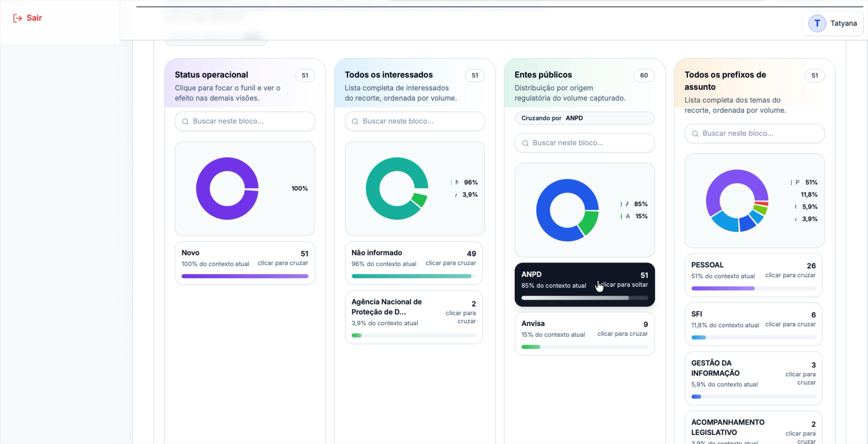Viewport: 868px width, 444px height.
Task: Toggle the Novo status card
Action: [x=245, y=263]
